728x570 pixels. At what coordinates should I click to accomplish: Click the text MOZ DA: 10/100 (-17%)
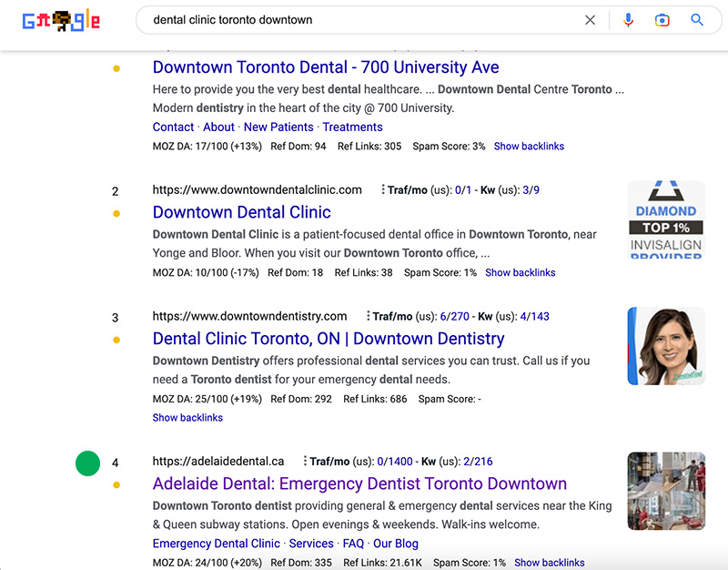click(206, 272)
